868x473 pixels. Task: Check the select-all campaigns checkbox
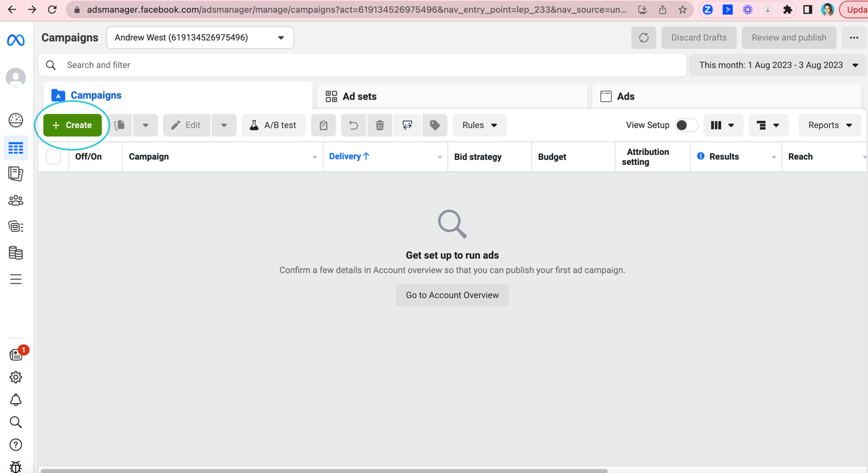click(x=54, y=156)
